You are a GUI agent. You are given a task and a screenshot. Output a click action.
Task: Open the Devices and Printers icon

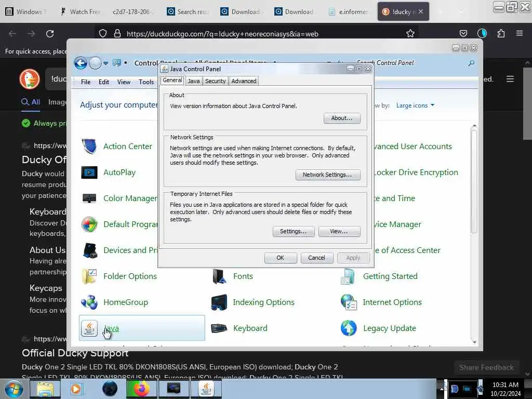coord(90,250)
